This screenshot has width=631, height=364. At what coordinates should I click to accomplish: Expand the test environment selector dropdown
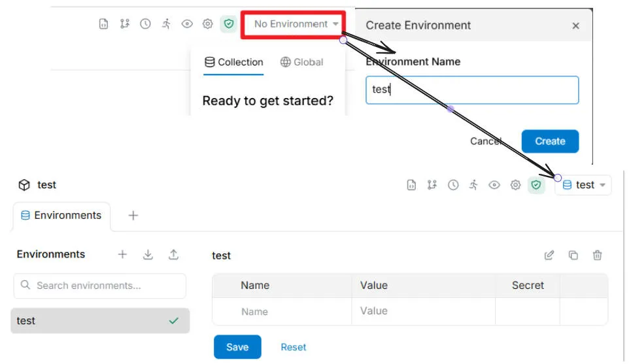[x=584, y=185]
